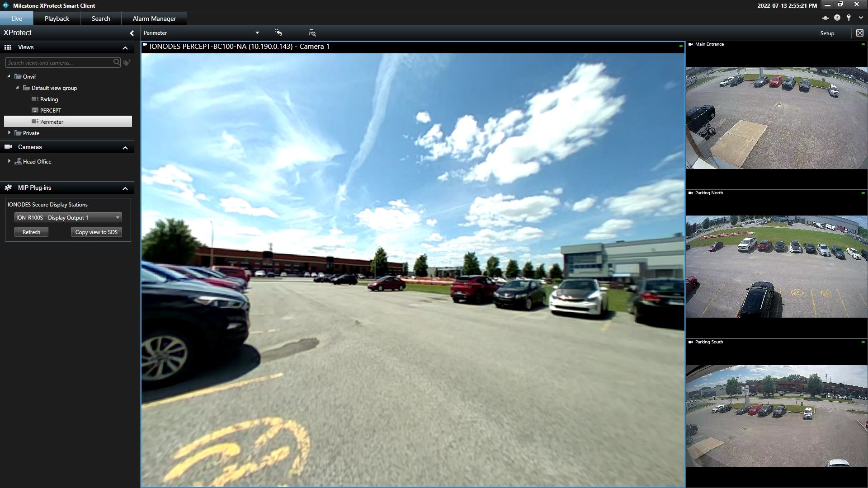
Task: Select the Main Entrance camera feed
Action: (x=777, y=118)
